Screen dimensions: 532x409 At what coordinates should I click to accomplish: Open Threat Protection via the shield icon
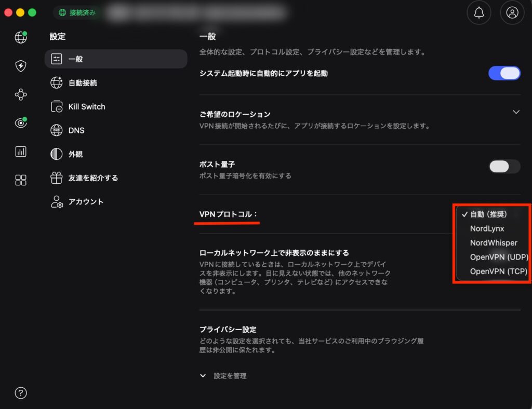(x=20, y=65)
